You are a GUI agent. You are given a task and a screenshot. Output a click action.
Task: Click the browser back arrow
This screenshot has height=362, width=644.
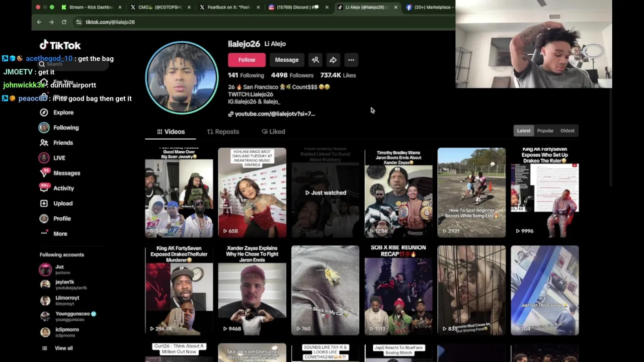[39, 22]
